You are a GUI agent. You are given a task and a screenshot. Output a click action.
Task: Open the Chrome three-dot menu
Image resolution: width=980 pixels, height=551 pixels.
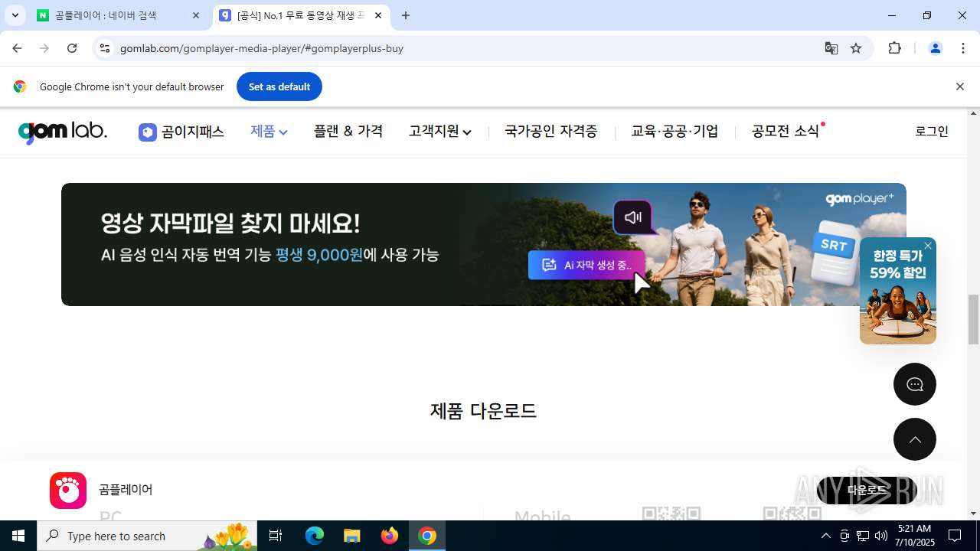coord(963,48)
